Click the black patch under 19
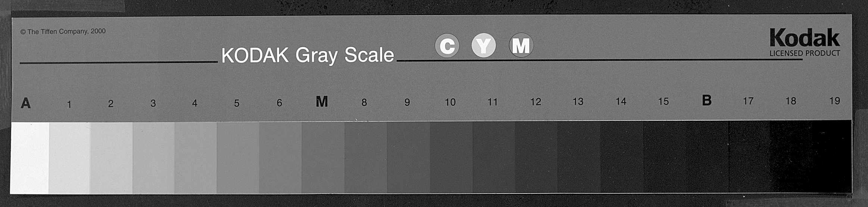The image size is (868, 207). pos(832,156)
